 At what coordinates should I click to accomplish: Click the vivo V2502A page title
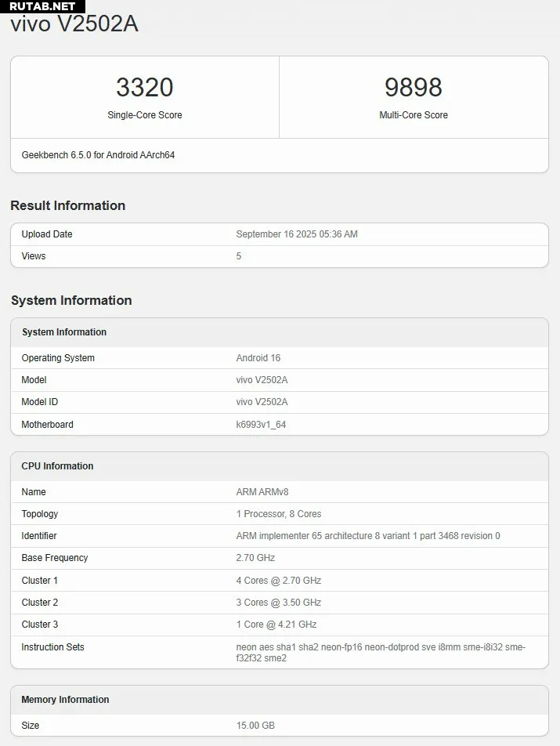[74, 24]
